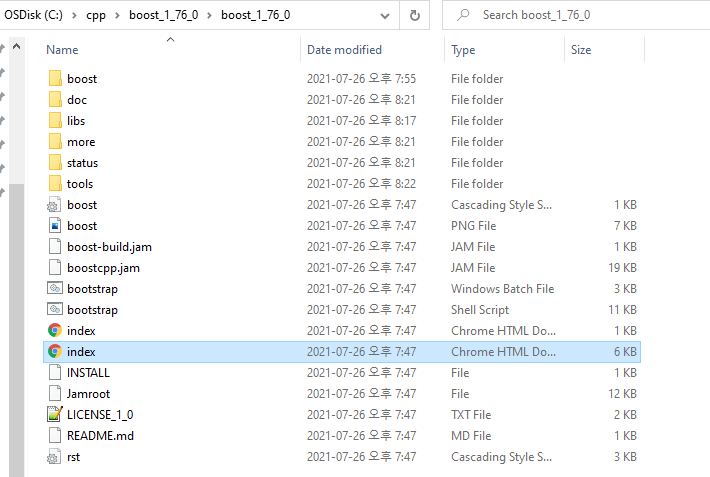This screenshot has height=477, width=710.
Task: Select the highlighted 6 KB index name
Action: 81,352
